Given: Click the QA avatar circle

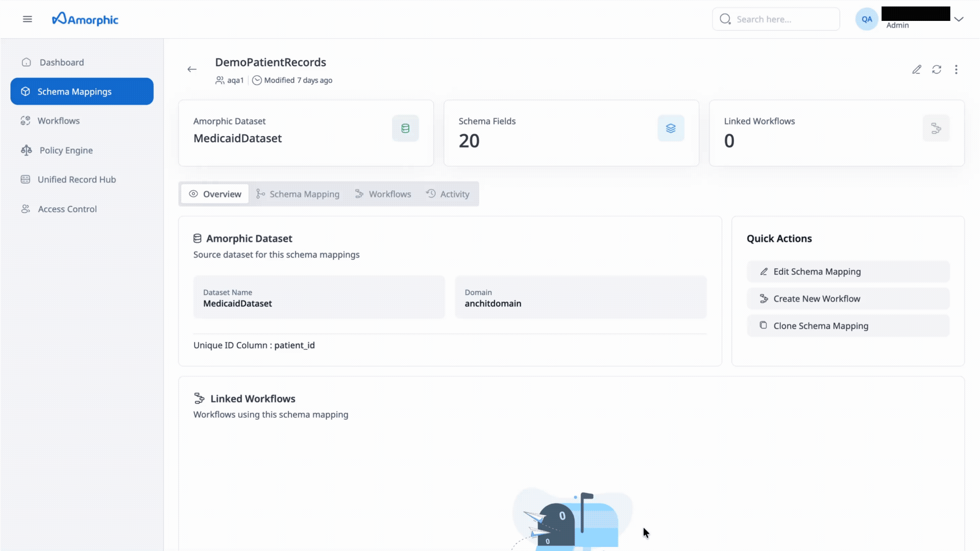Looking at the screenshot, I should tap(867, 18).
